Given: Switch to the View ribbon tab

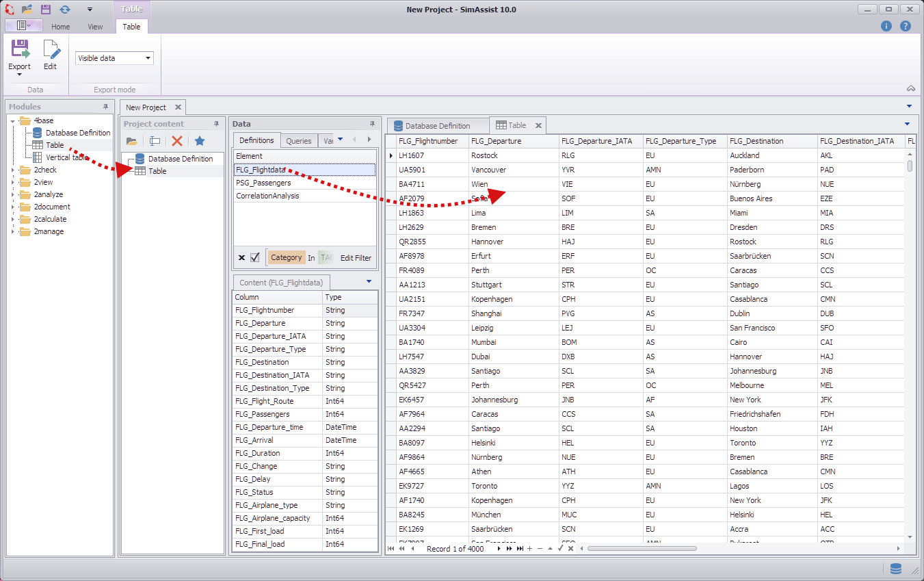Looking at the screenshot, I should 95,27.
